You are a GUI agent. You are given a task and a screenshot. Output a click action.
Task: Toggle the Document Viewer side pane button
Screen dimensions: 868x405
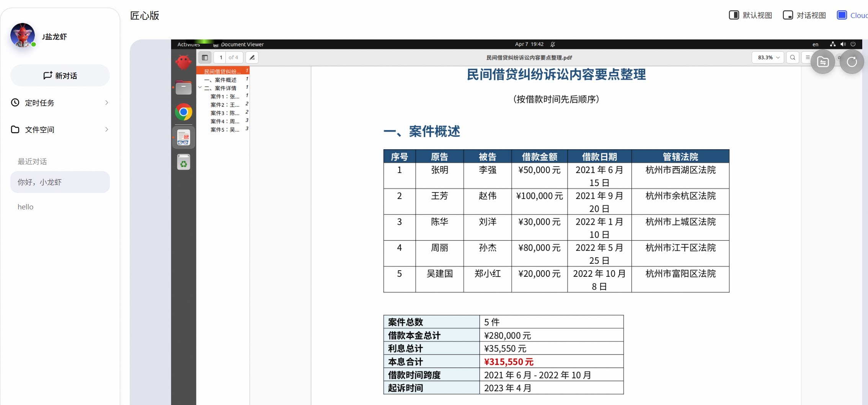pos(205,57)
